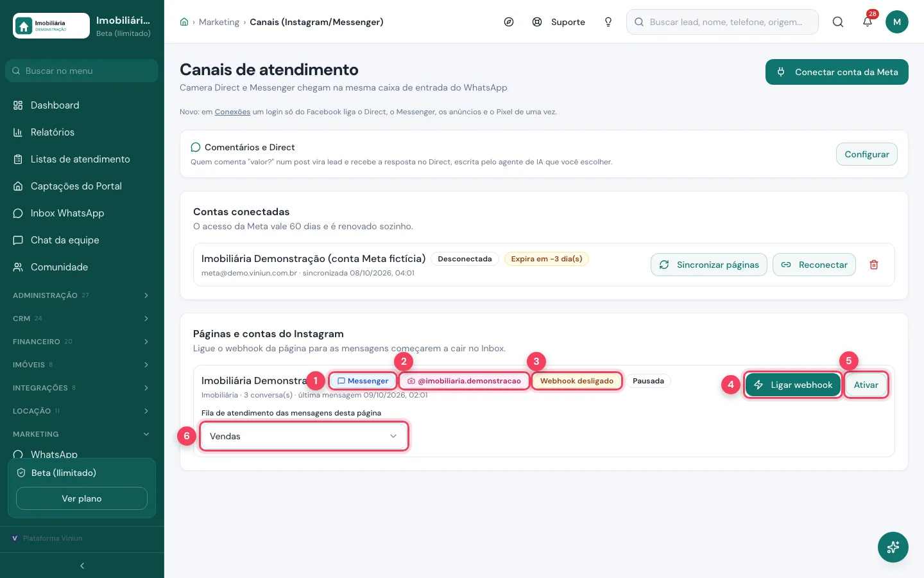Delete connected Meta account trash icon
The image size is (924, 578).
pyautogui.click(x=874, y=265)
